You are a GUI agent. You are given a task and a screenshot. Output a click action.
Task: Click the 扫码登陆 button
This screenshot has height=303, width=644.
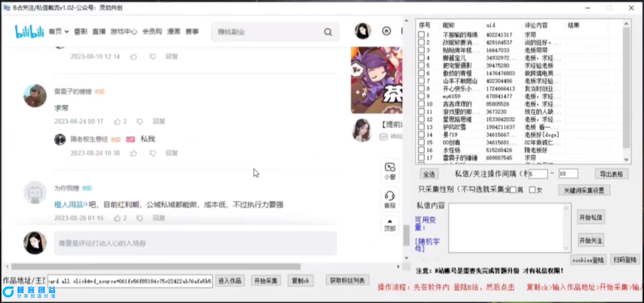(x=625, y=260)
